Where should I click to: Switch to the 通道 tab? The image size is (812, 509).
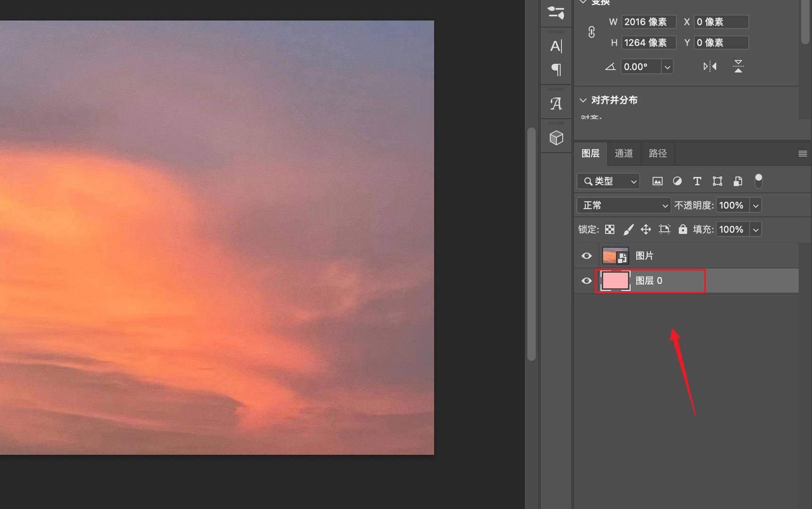(624, 153)
